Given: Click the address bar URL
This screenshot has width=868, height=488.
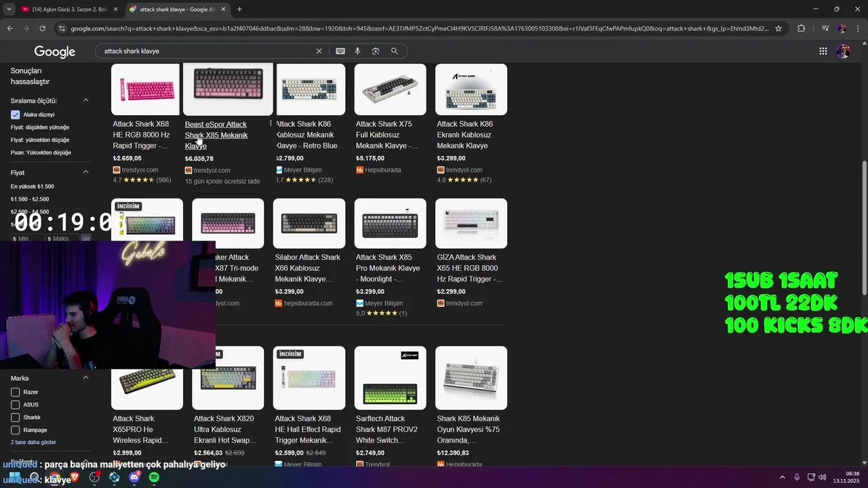Looking at the screenshot, I should click(420, 28).
